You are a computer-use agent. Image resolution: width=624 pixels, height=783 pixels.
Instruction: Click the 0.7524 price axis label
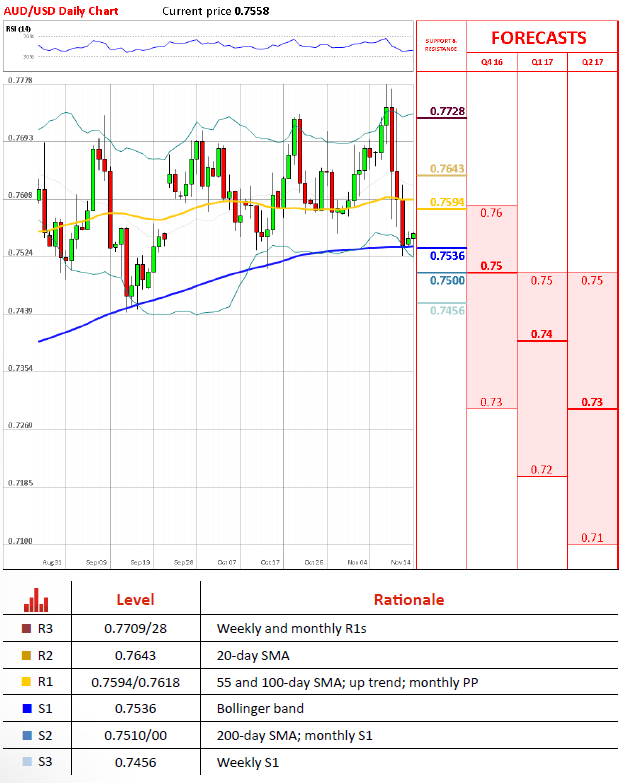coord(20,253)
